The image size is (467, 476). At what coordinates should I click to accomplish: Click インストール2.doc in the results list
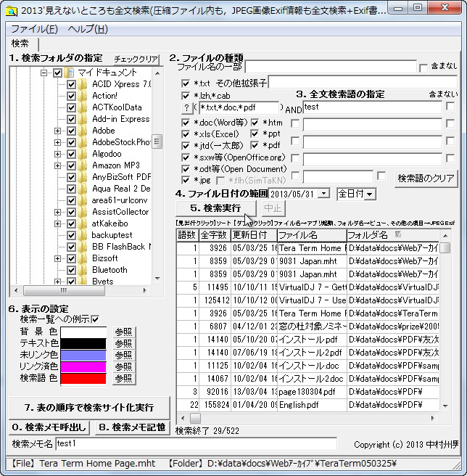(311, 379)
